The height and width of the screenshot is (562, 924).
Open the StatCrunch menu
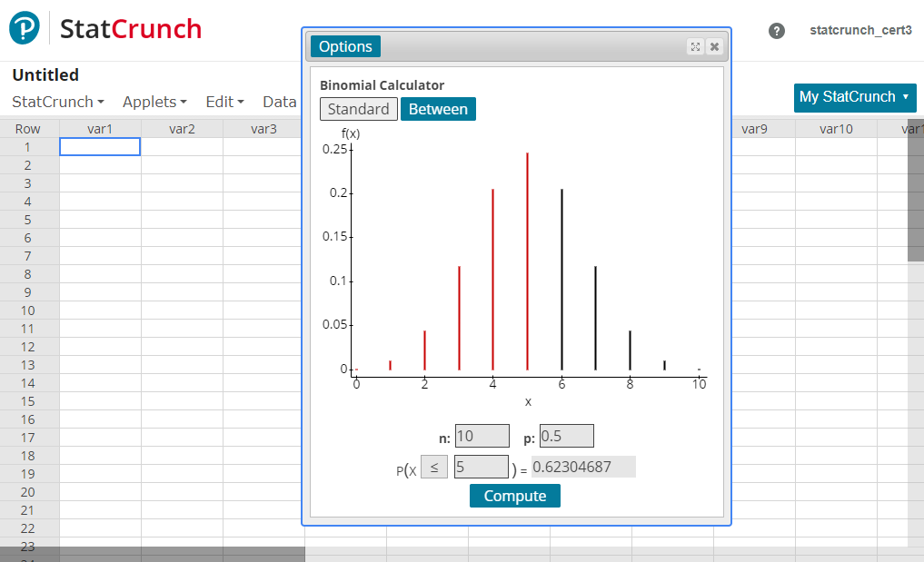click(58, 102)
